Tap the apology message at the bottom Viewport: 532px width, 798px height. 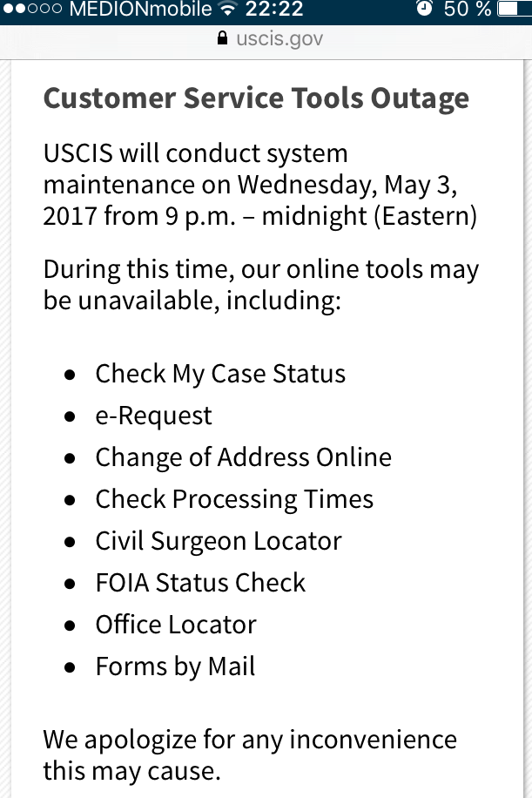[250, 755]
